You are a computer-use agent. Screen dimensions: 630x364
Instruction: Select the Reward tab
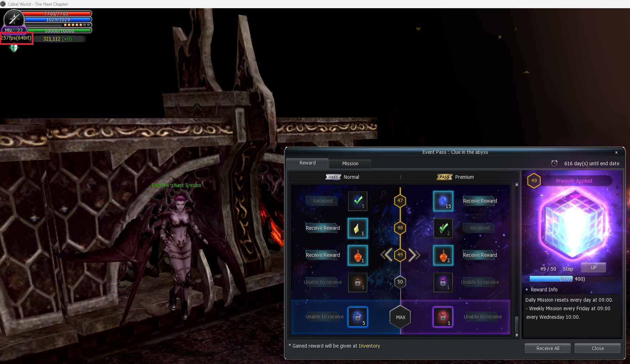[307, 163]
